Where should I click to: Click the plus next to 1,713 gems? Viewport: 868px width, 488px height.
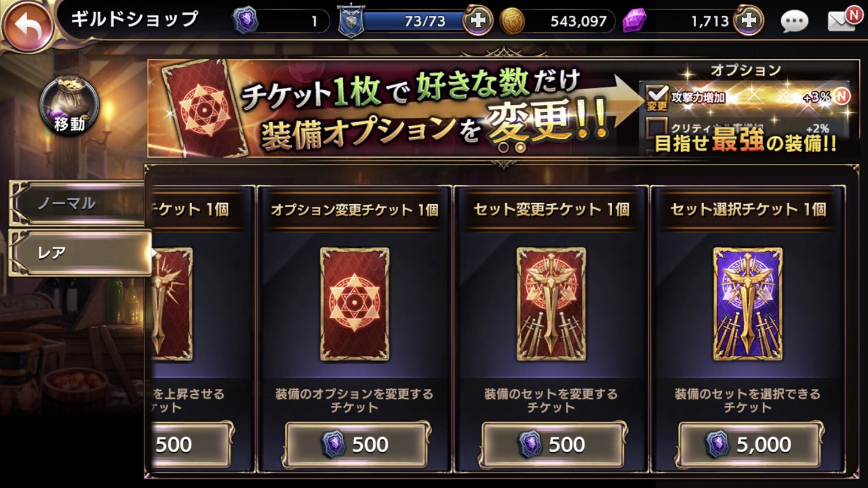pos(748,21)
